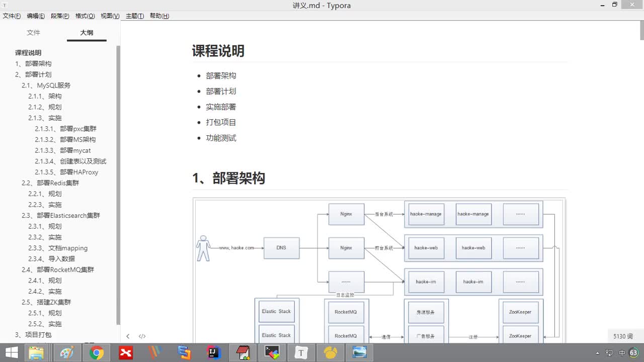Open the striped W taskbar icon
This screenshot has width=644, height=362.
155,353
